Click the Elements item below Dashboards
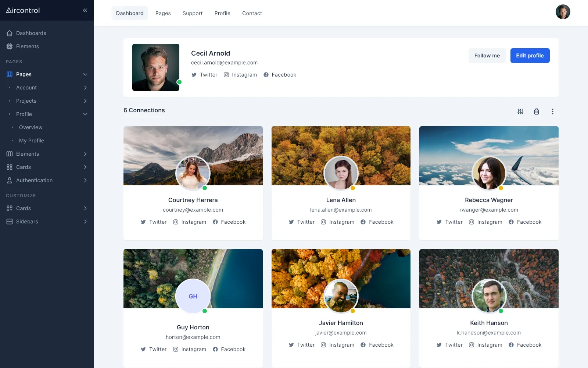The image size is (588, 368). (28, 46)
